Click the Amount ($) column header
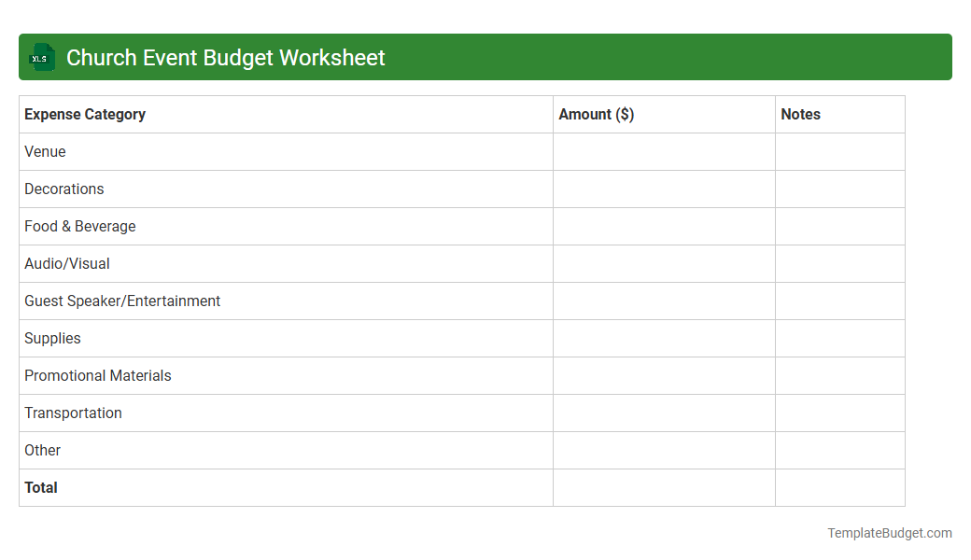The height and width of the screenshot is (560, 971). pyautogui.click(x=596, y=114)
